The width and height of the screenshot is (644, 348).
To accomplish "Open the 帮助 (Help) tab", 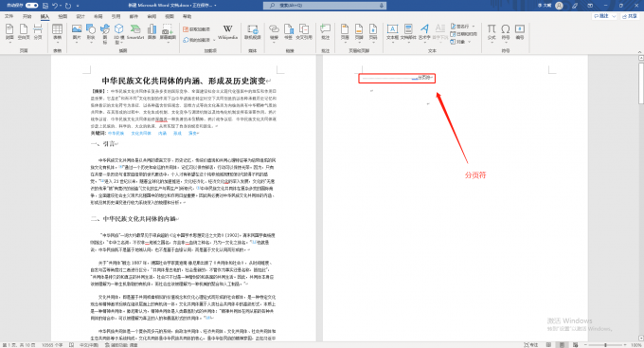I will pyautogui.click(x=187, y=16).
